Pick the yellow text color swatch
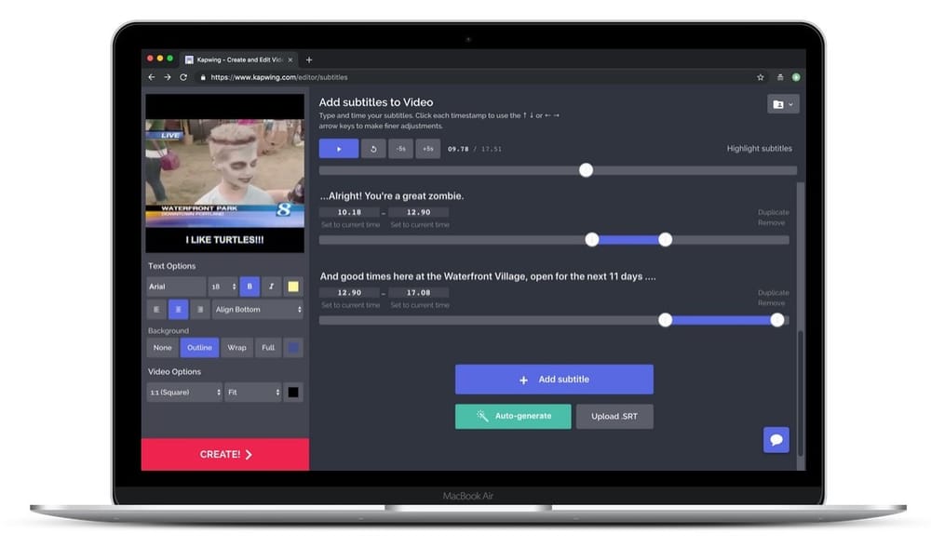The width and height of the screenshot is (931, 560). point(292,286)
